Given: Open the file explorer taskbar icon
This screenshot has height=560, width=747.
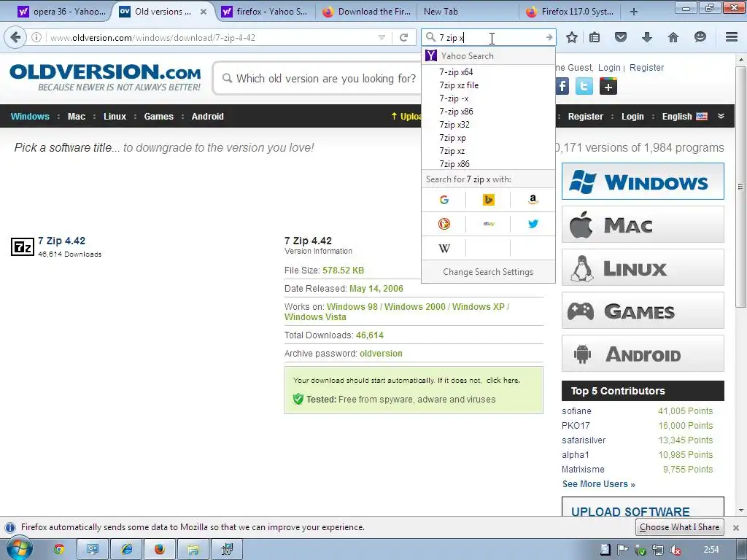Looking at the screenshot, I should pos(193,549).
